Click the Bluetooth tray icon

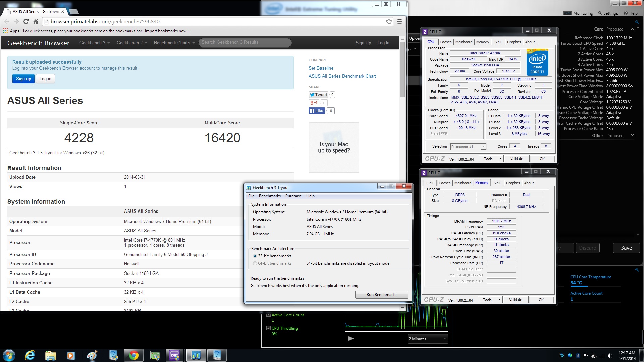pos(578,355)
